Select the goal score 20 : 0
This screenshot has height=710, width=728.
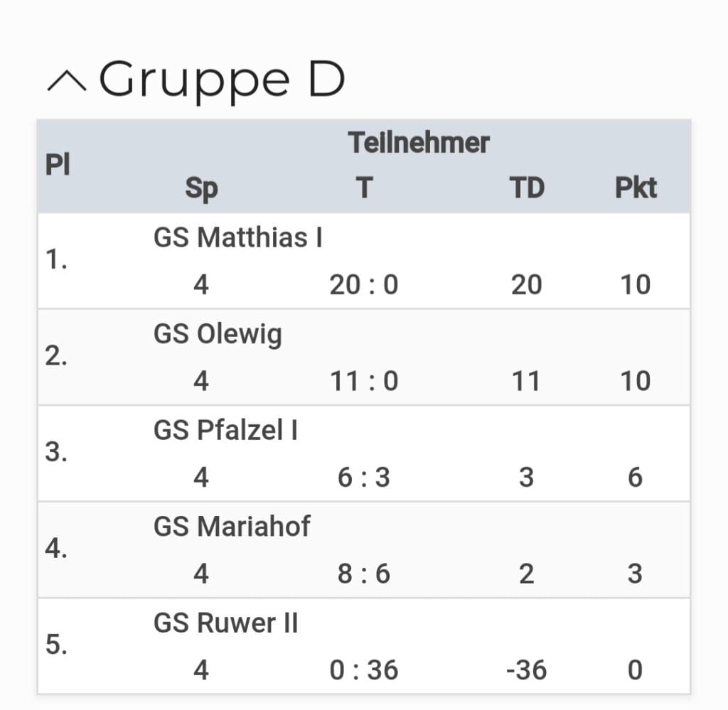click(364, 284)
